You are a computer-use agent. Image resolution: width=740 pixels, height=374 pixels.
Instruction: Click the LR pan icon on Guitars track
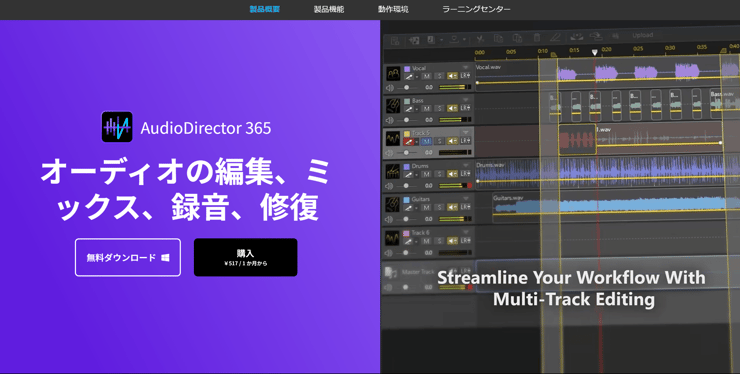tap(465, 208)
